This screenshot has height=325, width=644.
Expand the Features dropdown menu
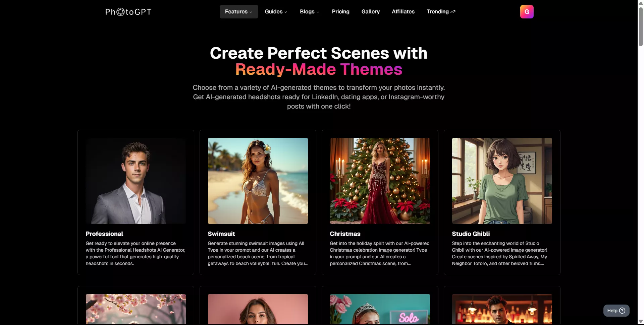[238, 12]
